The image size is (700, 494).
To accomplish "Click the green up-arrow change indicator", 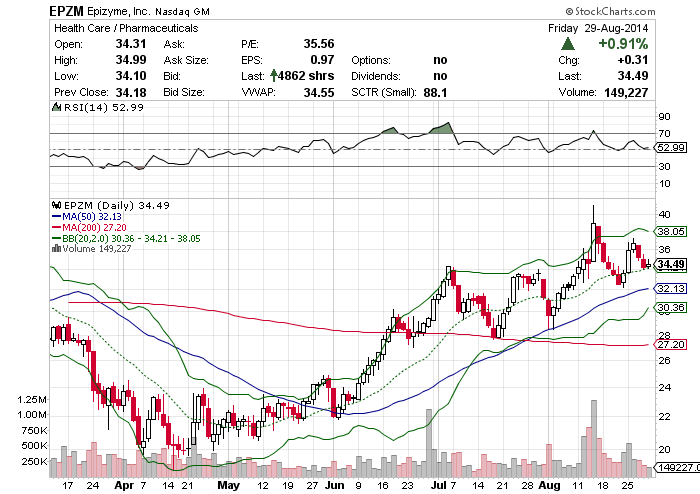I will pyautogui.click(x=567, y=44).
